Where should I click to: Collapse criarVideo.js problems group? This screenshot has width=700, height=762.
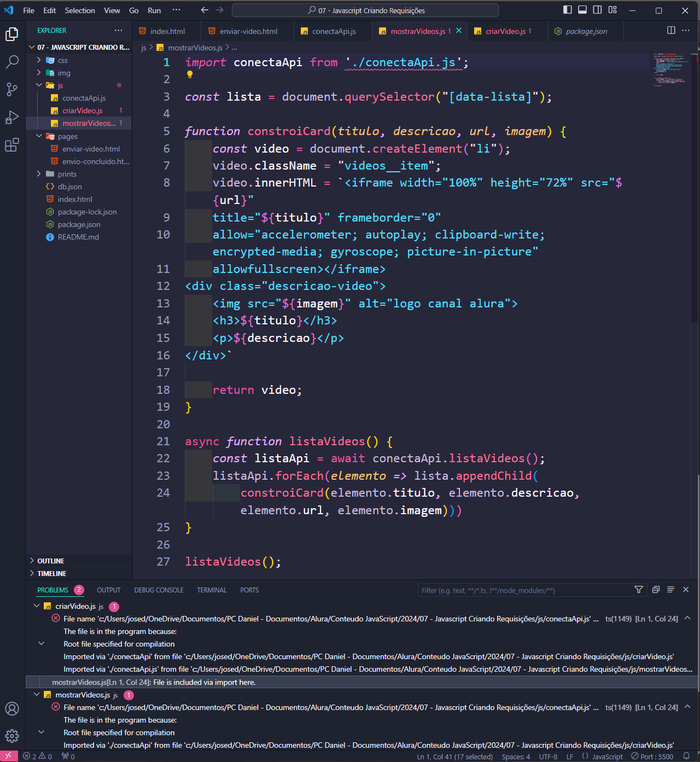37,606
